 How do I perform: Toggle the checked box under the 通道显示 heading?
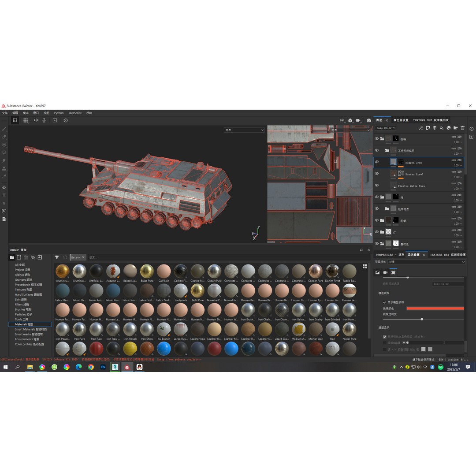[x=385, y=337]
